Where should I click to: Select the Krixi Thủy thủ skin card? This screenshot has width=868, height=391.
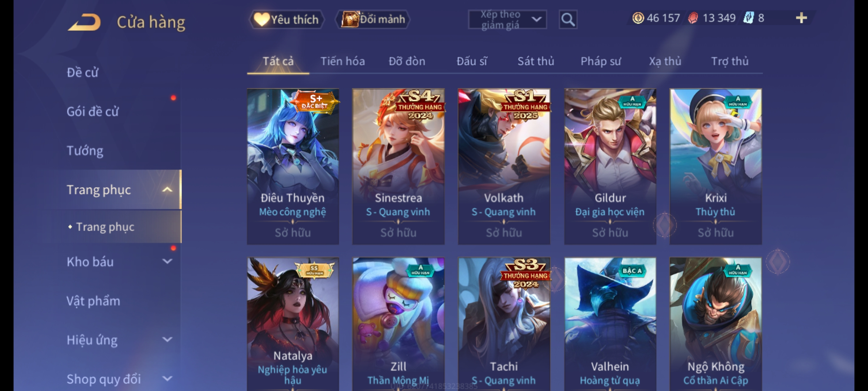(x=716, y=167)
